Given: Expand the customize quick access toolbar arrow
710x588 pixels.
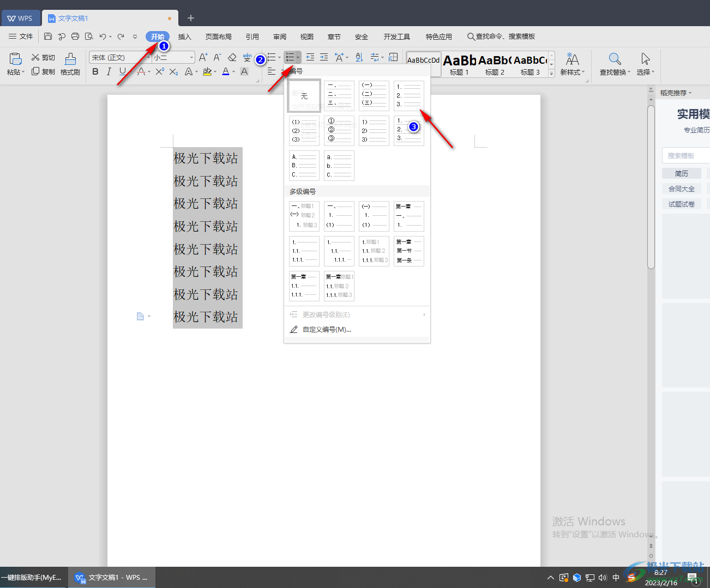Looking at the screenshot, I should point(135,37).
